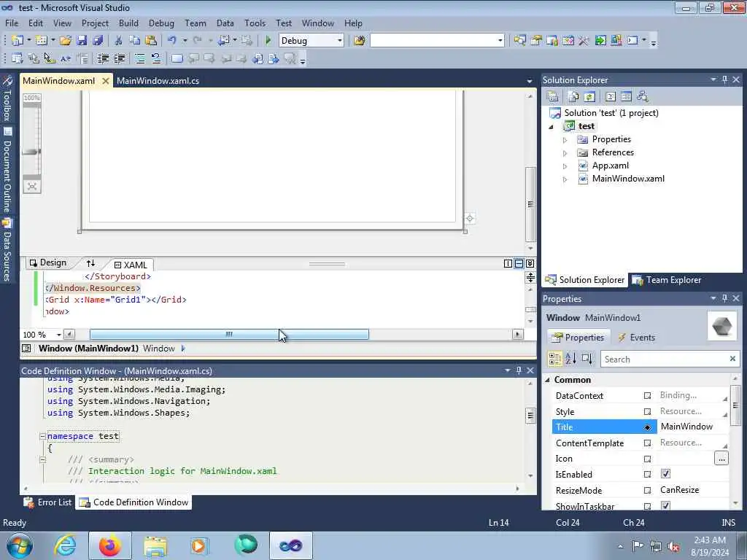This screenshot has width=747, height=560.
Task: Click the Icon property browse button
Action: [x=721, y=459]
